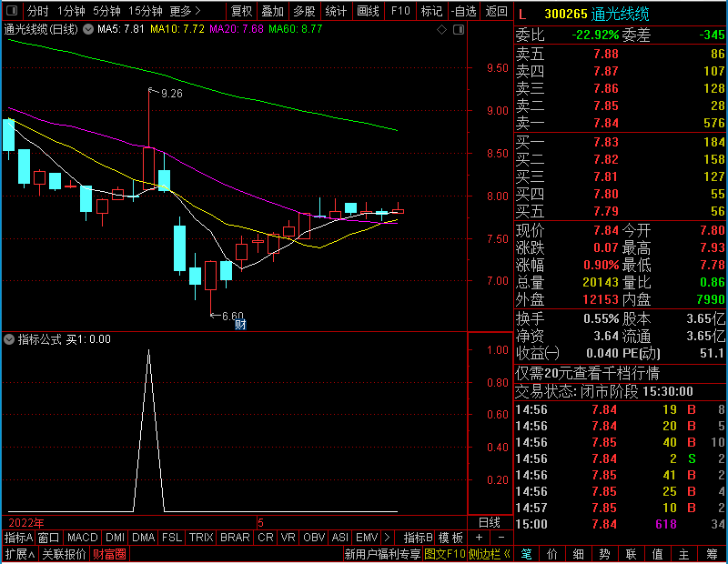The width and height of the screenshot is (728, 564).
Task: Select the 主 main-force tab
Action: (684, 554)
